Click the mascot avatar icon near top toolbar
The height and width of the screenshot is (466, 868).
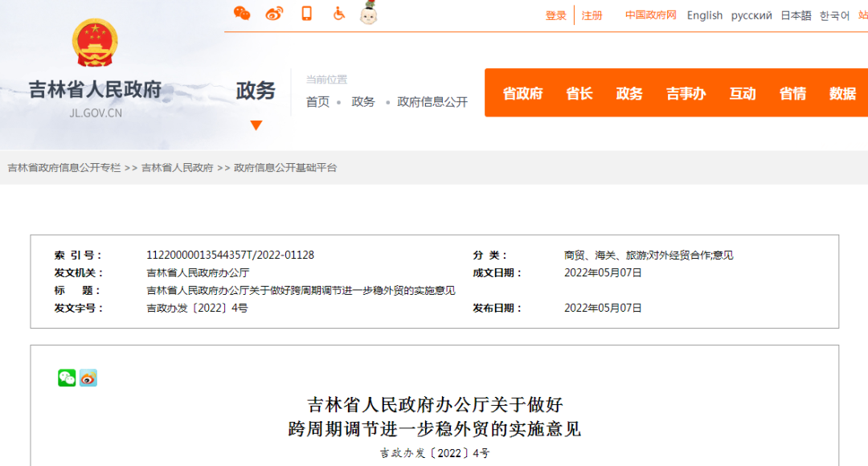[369, 14]
